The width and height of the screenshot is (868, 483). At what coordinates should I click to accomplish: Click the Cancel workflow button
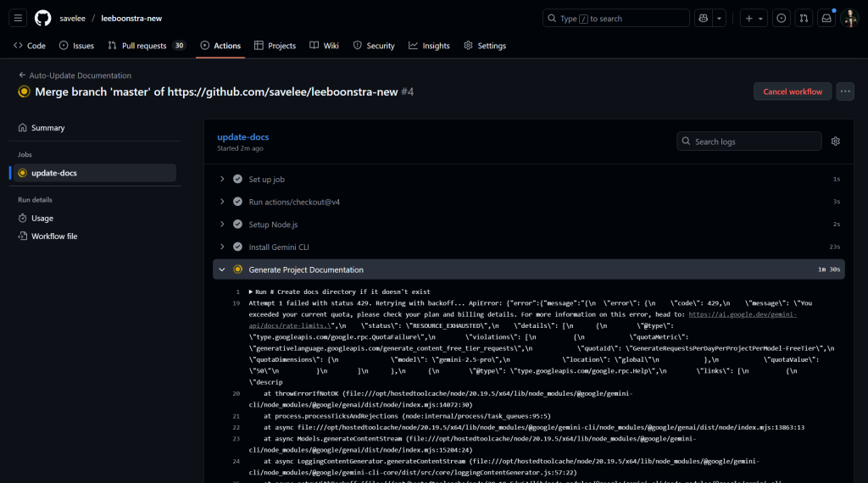793,92
